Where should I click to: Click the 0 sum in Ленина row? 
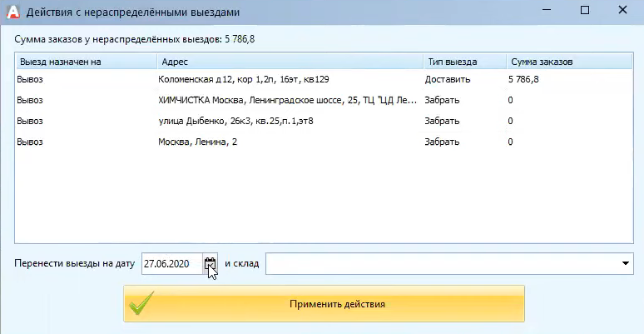510,142
